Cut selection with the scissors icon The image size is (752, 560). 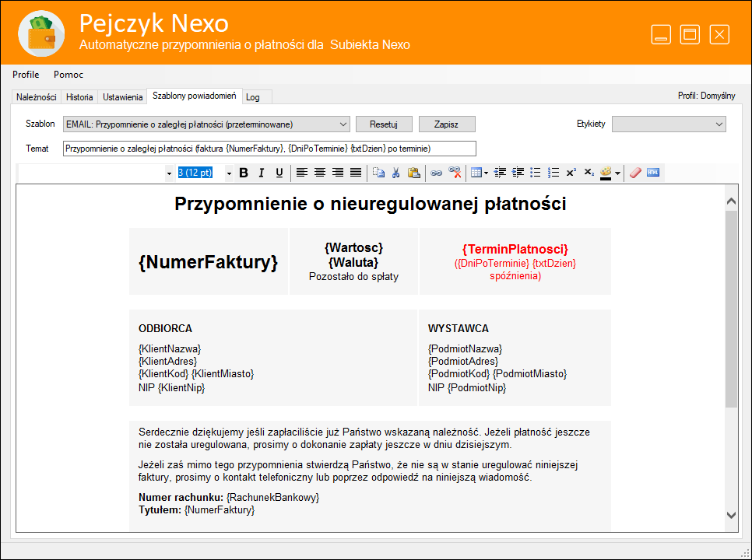[395, 173]
